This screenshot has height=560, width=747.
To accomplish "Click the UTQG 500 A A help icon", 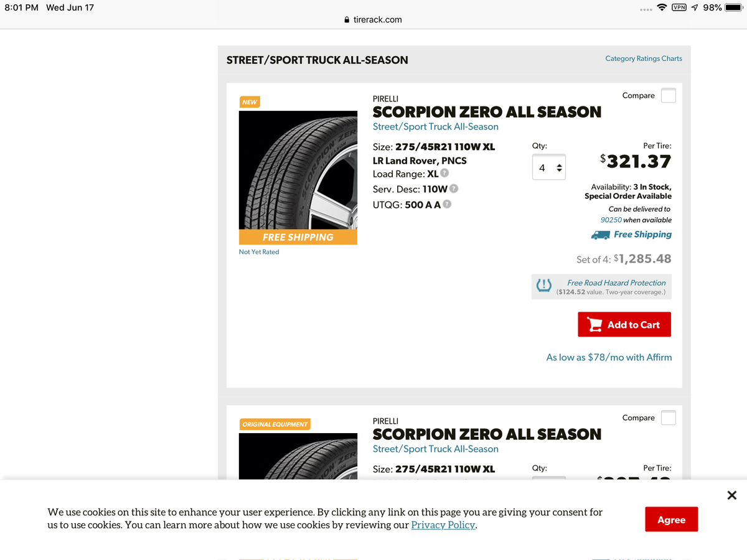I will pos(447,204).
